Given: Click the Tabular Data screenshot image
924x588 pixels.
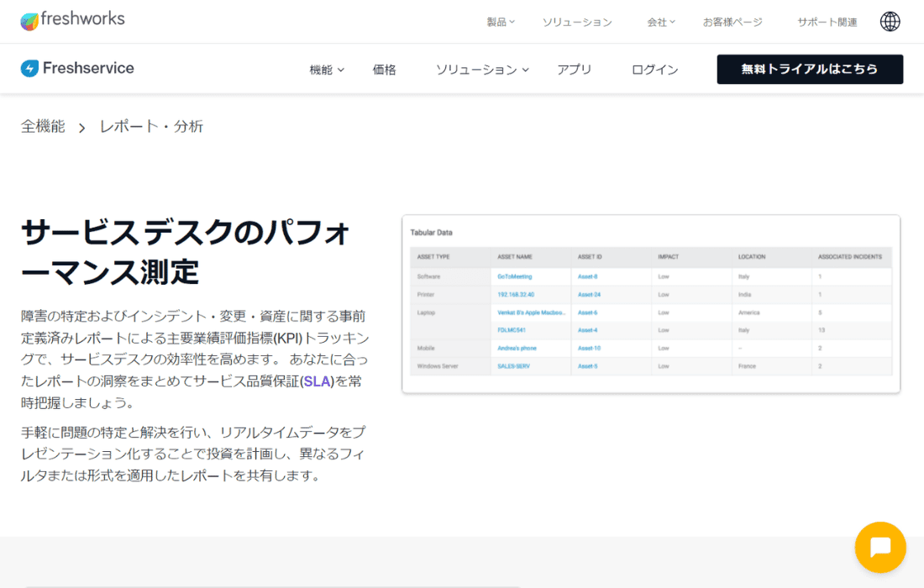Looking at the screenshot, I should tap(650, 303).
